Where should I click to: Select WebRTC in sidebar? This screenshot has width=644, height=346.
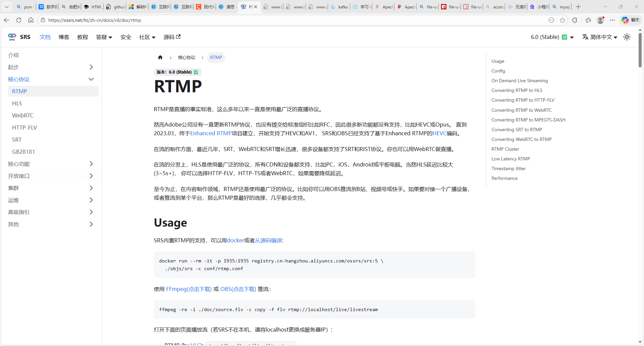tap(53, 115)
